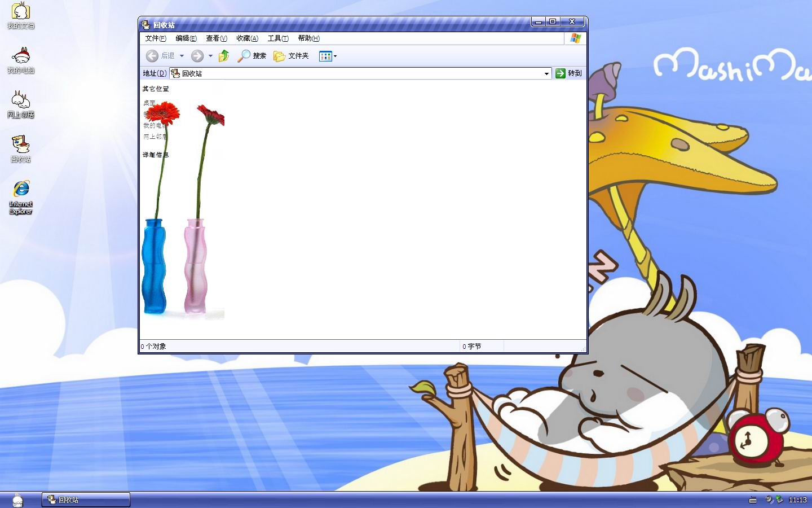This screenshot has height=508, width=812.
Task: Select the Internet Explorer desktop icon
Action: tap(21, 197)
